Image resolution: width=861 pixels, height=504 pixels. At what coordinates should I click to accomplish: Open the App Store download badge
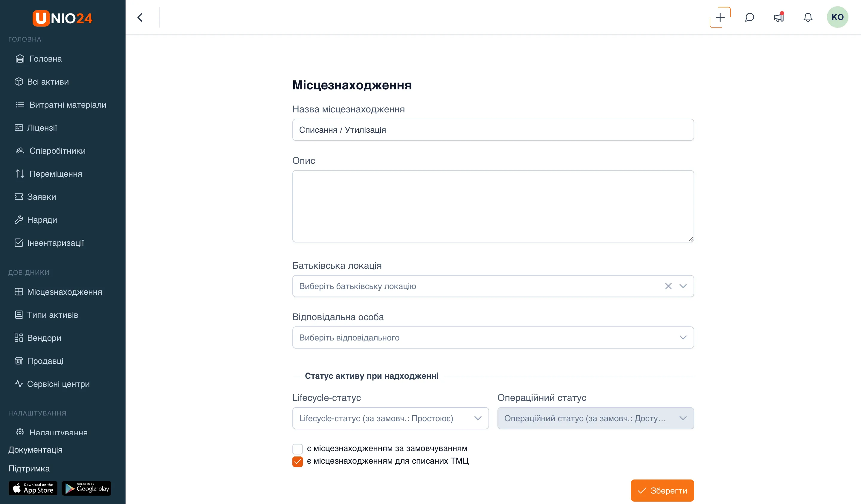point(33,488)
